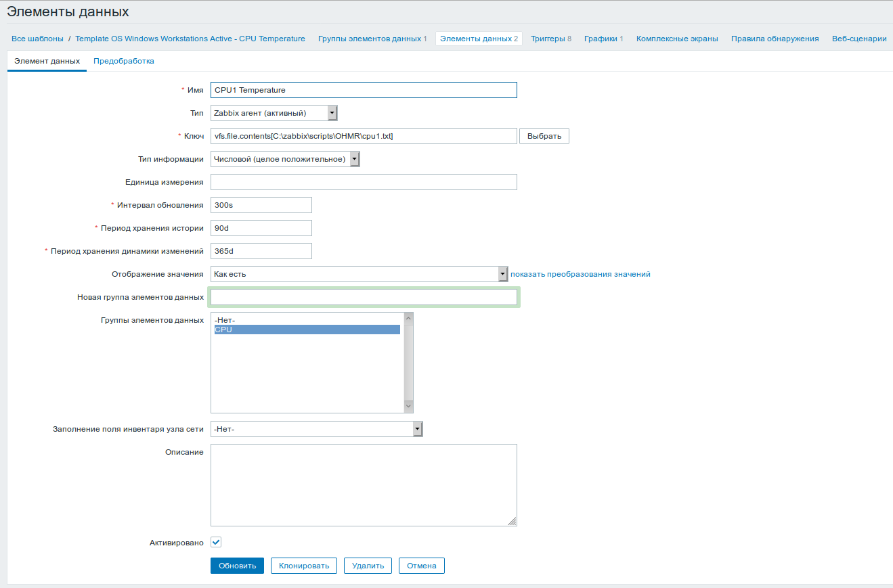Click the Выбрать button next to key
893x588 pixels.
coord(544,136)
